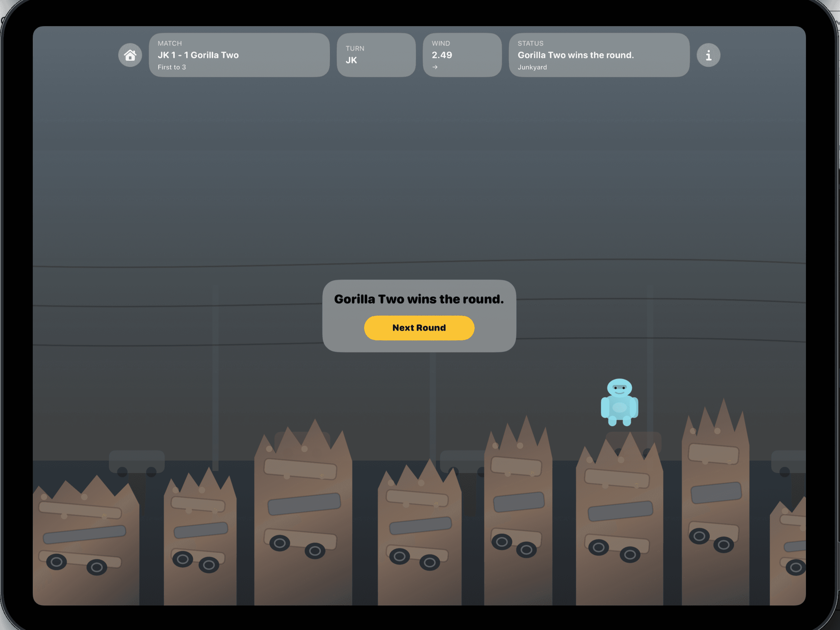The width and height of the screenshot is (840, 630).
Task: Click the wind direction arrow
Action: pyautogui.click(x=435, y=67)
